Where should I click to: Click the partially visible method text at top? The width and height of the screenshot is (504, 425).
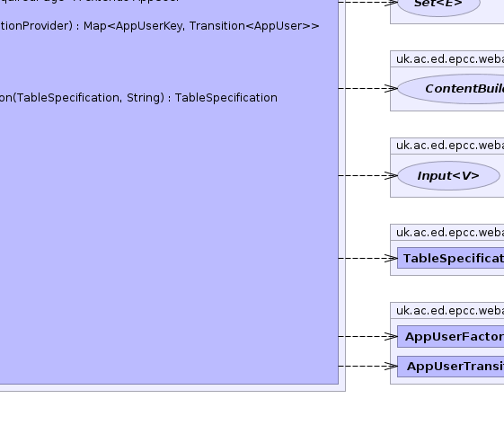click(x=90, y=1)
